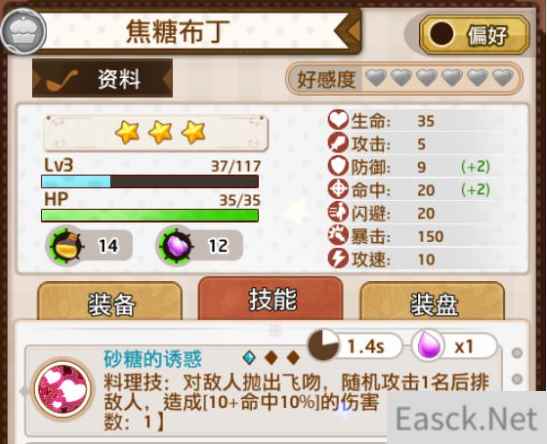Tap the 命中 crosshair stat icon
The width and height of the screenshot is (547, 444).
click(x=338, y=189)
